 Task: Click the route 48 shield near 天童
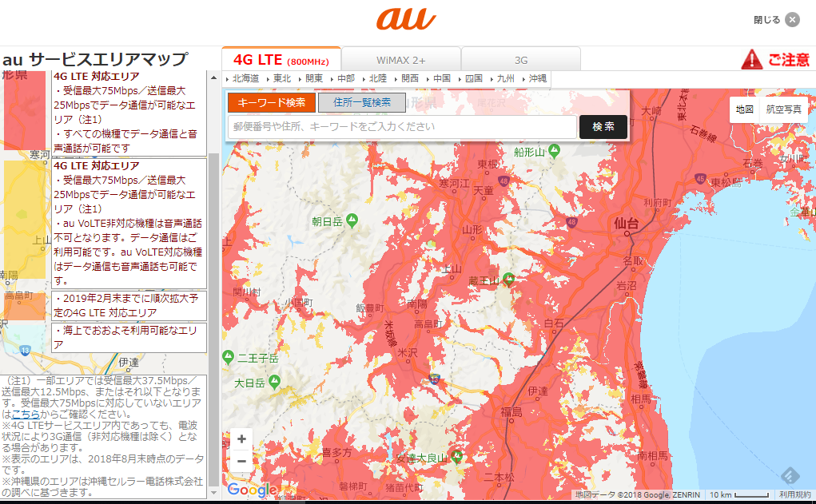coord(504,181)
